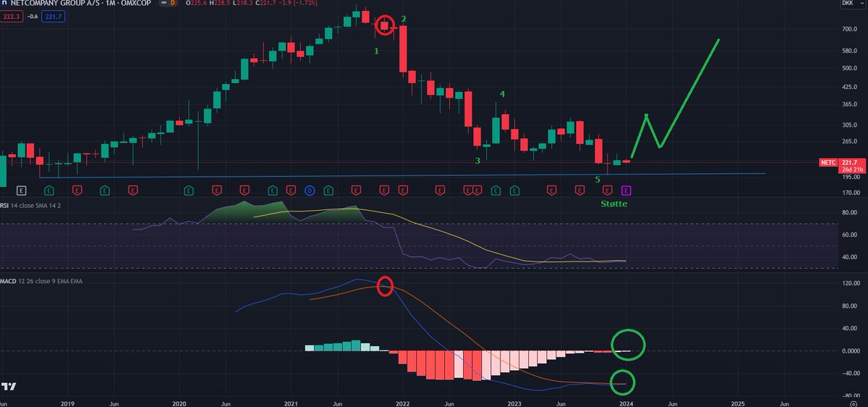868x407 pixels.
Task: Select the RSI 14 close SMA legend
Action: (x=30, y=206)
